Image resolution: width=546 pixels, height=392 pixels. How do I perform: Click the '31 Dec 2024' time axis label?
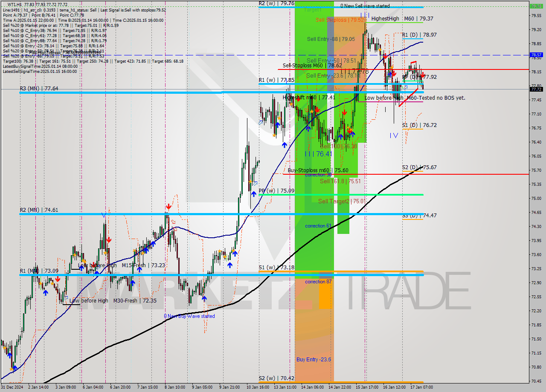tap(12, 387)
